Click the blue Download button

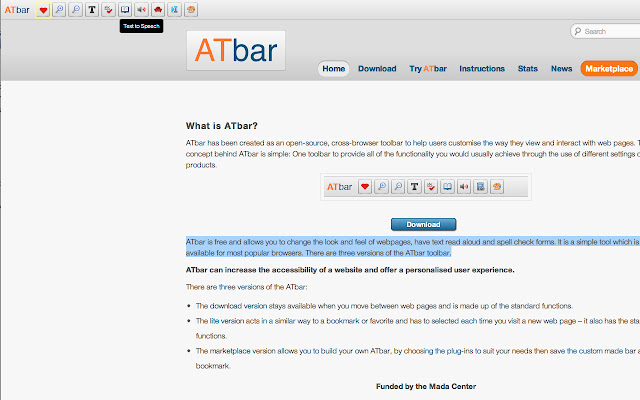pyautogui.click(x=423, y=224)
